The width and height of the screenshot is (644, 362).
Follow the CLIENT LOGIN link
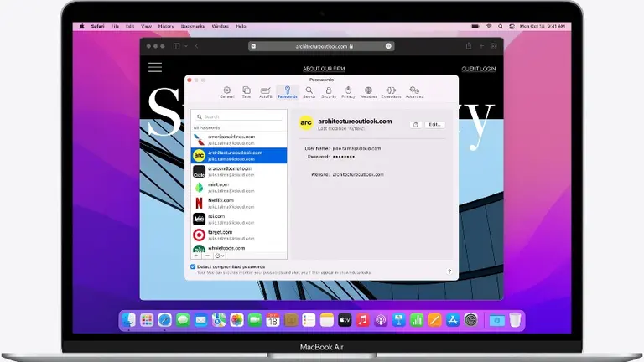click(x=479, y=69)
